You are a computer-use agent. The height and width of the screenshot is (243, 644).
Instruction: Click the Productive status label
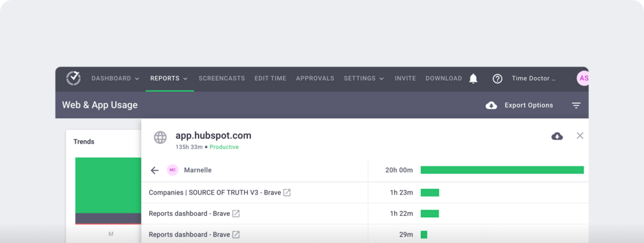click(224, 147)
